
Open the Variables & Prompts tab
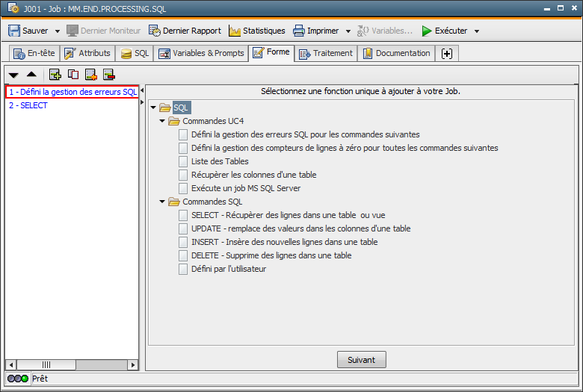(201, 53)
